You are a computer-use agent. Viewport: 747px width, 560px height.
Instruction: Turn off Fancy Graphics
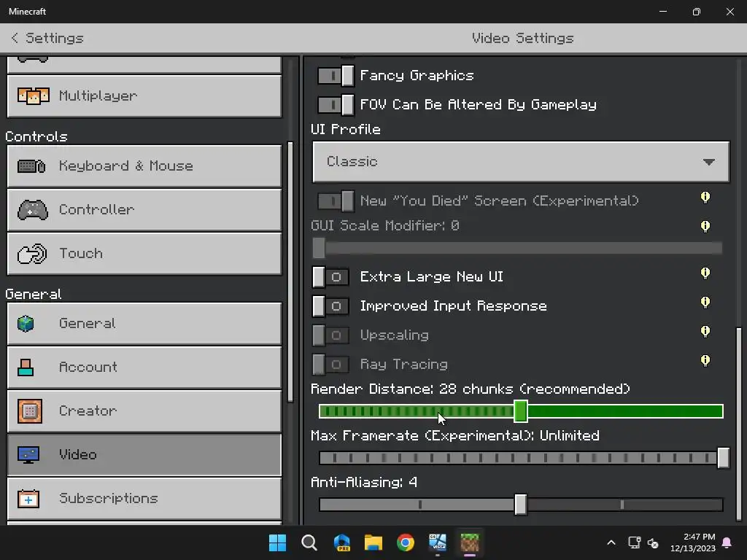coord(336,76)
